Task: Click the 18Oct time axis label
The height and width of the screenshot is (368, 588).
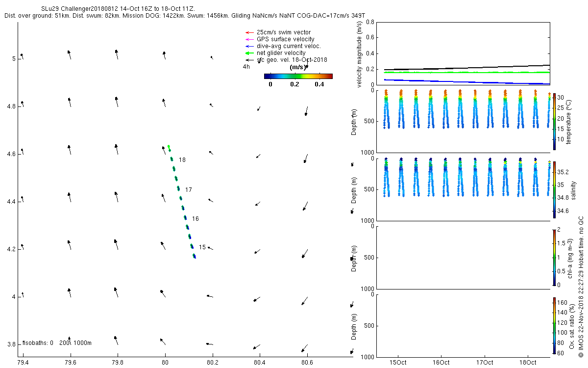Action: tap(528, 363)
